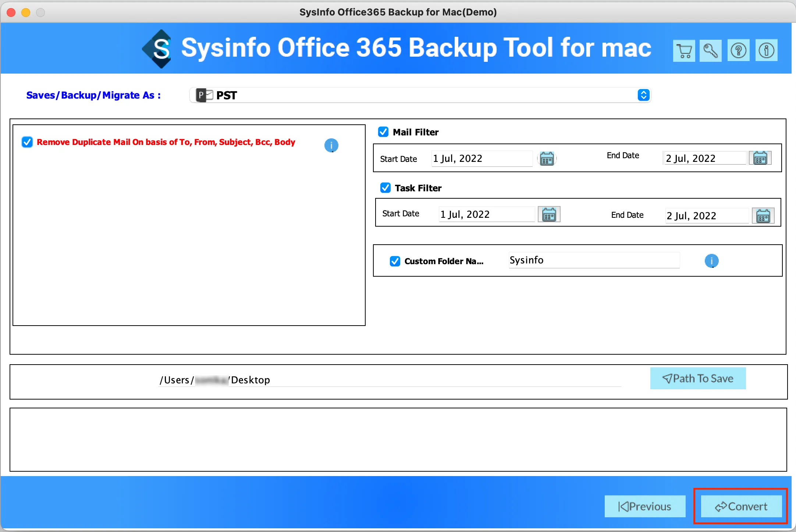
Task: Toggle Custom Folder Name checkbox
Action: (x=395, y=261)
